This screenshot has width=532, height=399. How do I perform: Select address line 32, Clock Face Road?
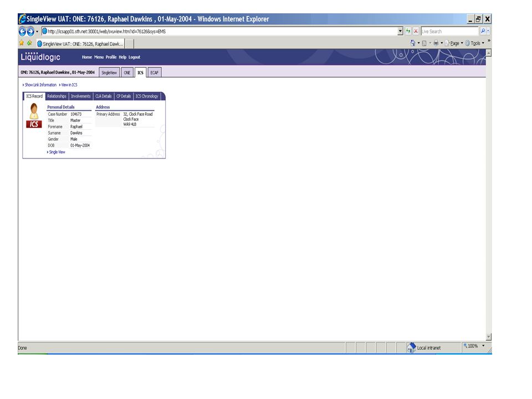138,114
